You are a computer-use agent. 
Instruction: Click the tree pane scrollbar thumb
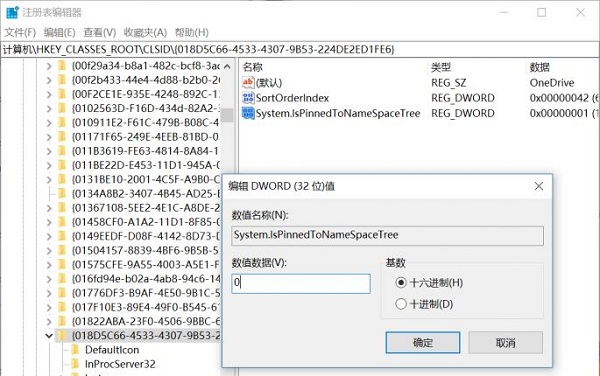[227, 115]
